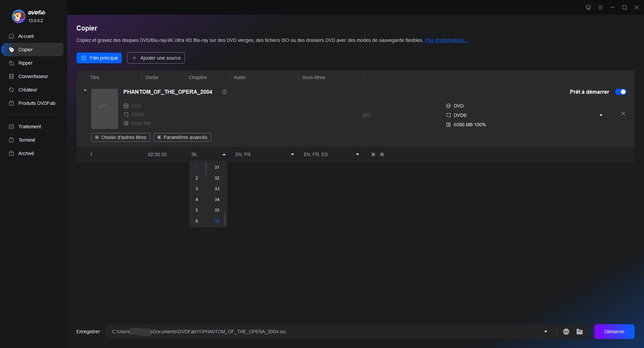Click the disc cover thumbnail
This screenshot has width=644, height=348.
105,109
